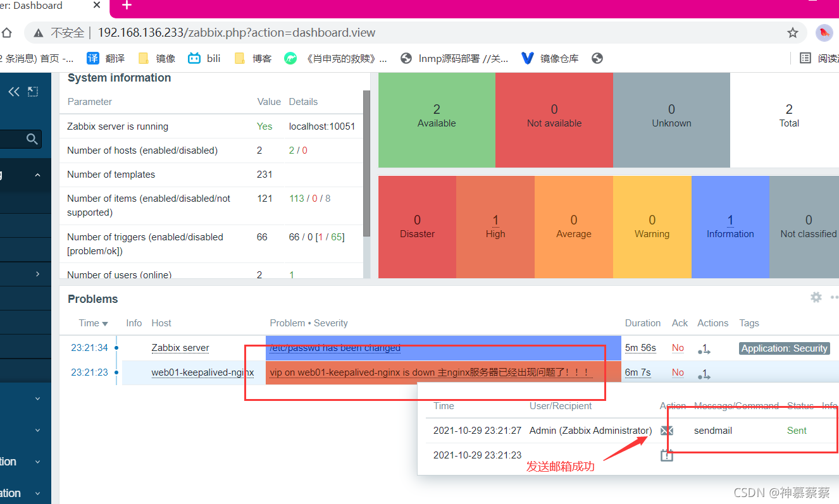Collapse the Zabbix sidebar with the double-arrow icon
The width and height of the screenshot is (839, 504).
point(13,92)
